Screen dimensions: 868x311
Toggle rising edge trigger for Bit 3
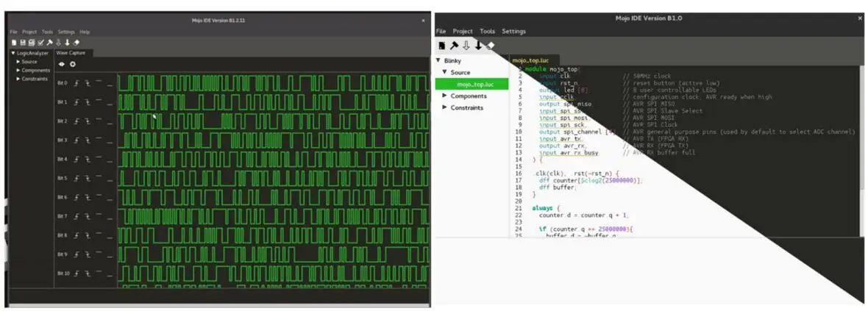pos(77,140)
